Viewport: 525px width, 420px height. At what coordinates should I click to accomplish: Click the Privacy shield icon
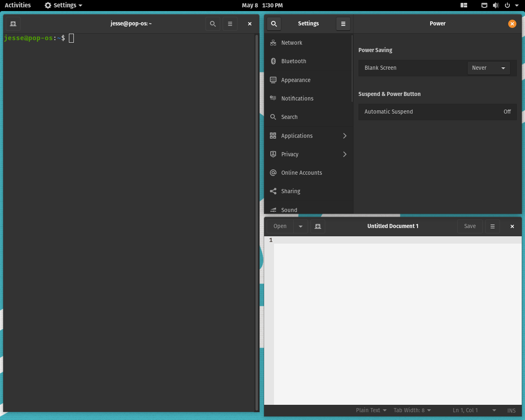click(273, 154)
